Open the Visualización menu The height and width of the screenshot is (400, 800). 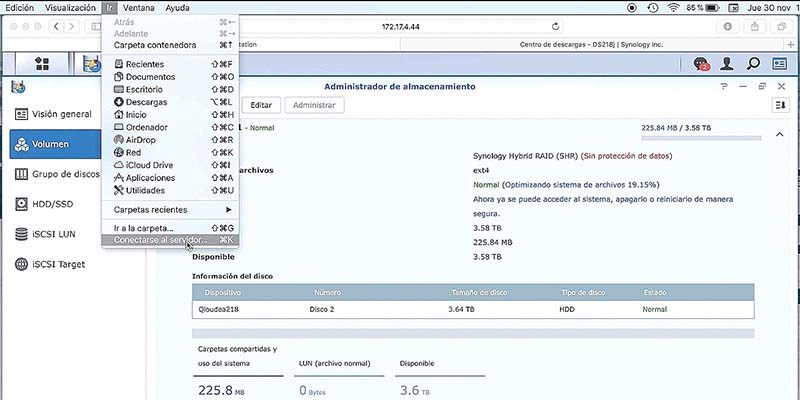coord(70,8)
